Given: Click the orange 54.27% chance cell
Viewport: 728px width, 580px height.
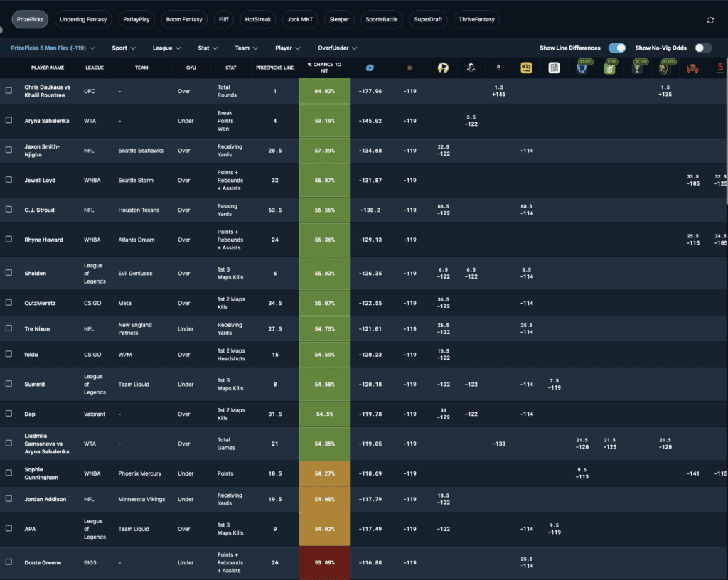Looking at the screenshot, I should click(x=324, y=473).
